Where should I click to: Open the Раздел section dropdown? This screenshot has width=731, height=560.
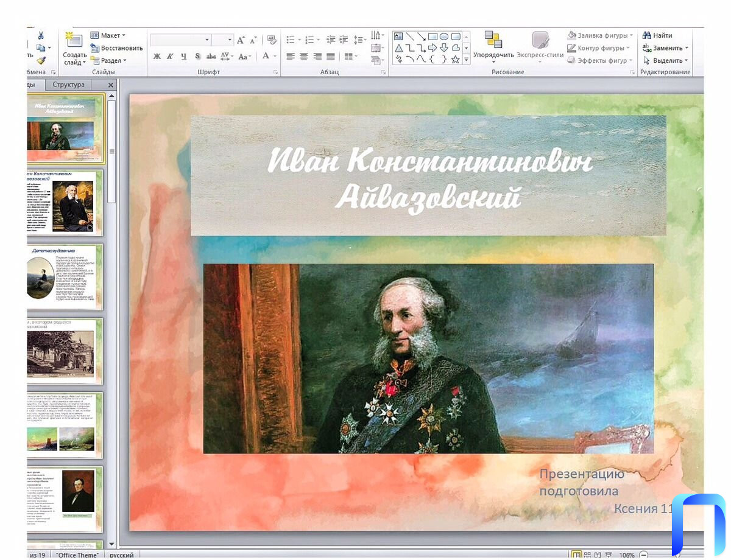(x=108, y=60)
